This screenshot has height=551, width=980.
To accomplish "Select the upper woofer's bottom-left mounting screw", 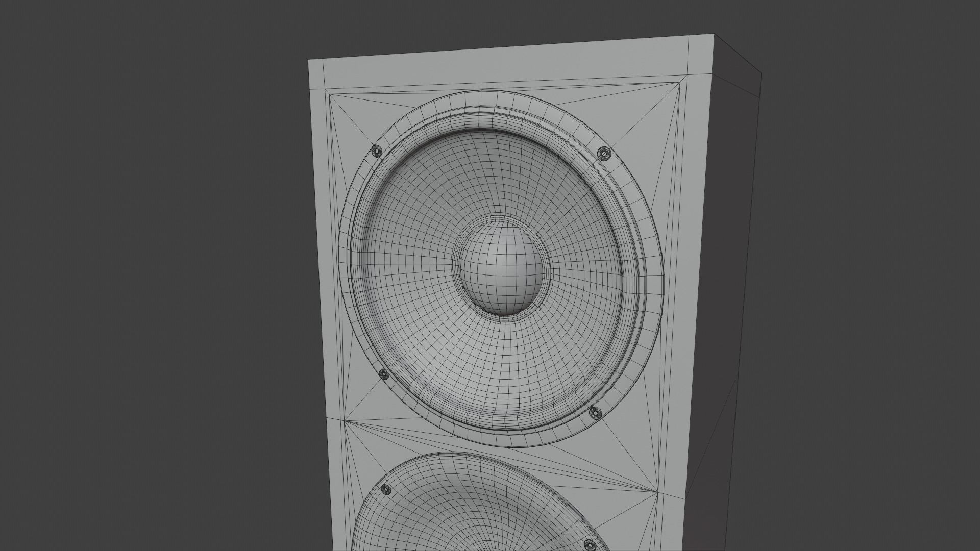I will click(x=384, y=375).
